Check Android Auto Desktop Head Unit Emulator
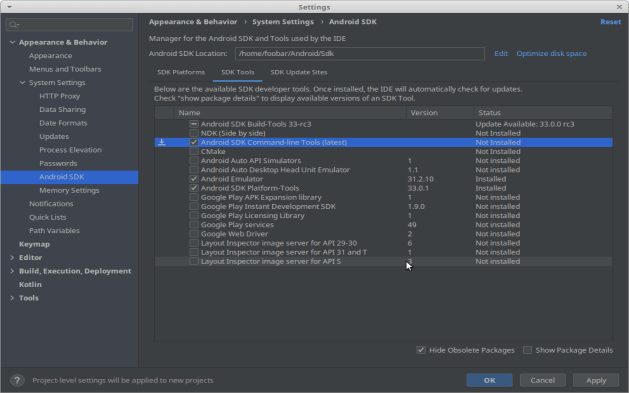 point(194,170)
